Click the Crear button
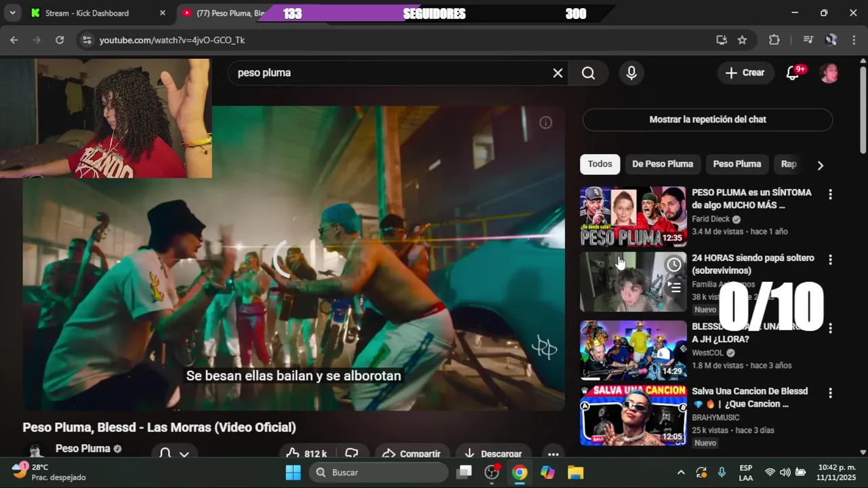Viewport: 868px width, 488px height. tap(745, 73)
